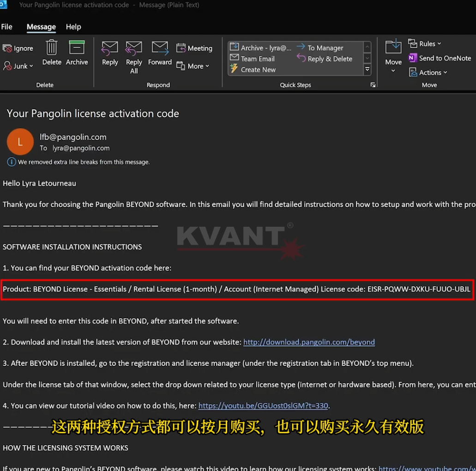Image resolution: width=476 pixels, height=471 pixels.
Task: Click the Outlook app icon in title bar
Action: tap(3, 5)
